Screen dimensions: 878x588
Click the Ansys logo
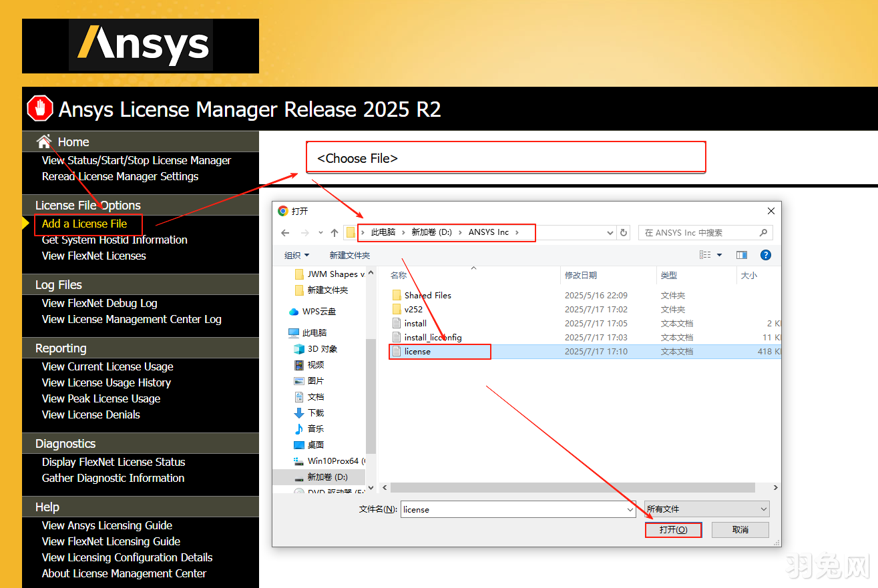pos(140,45)
